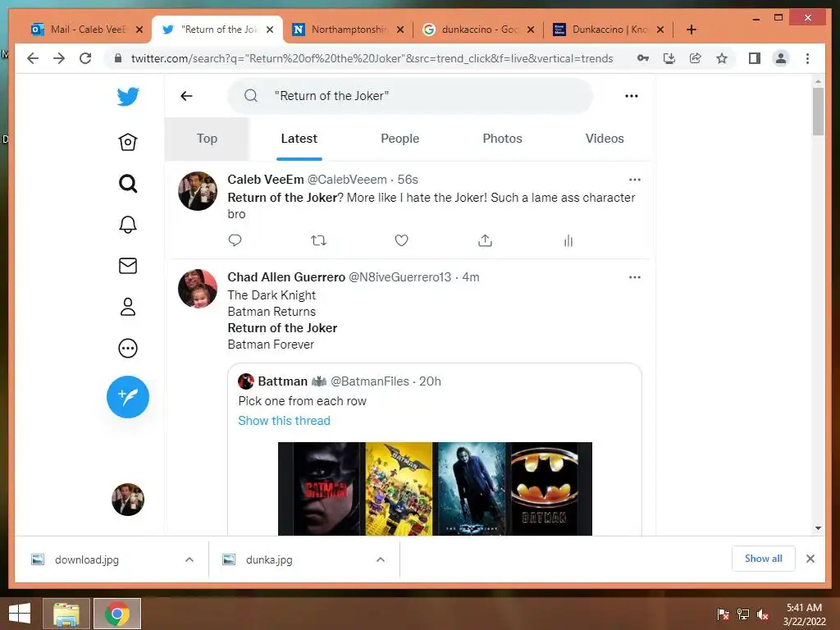Screen dimensions: 840x630
Task: Open Messages envelope in sidebar
Action: 127,266
